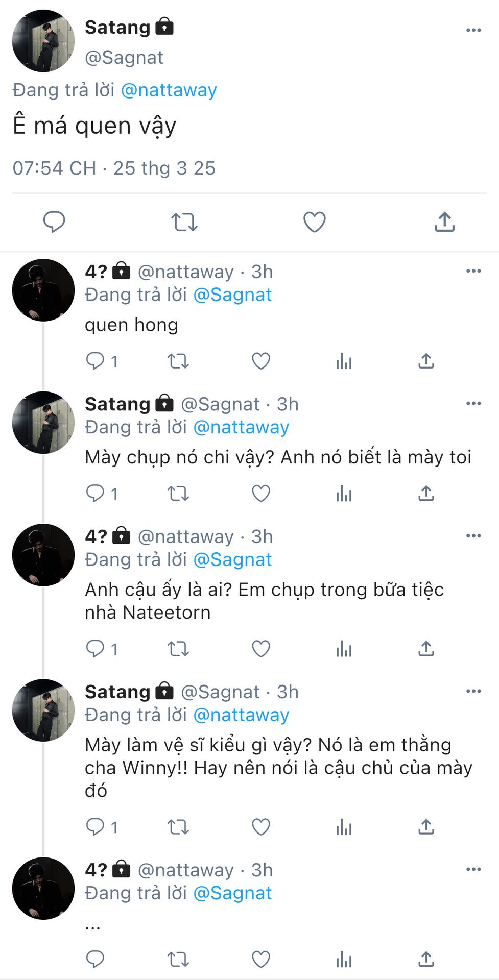
Task: Like the 'quen hong' reply
Action: coord(261,361)
